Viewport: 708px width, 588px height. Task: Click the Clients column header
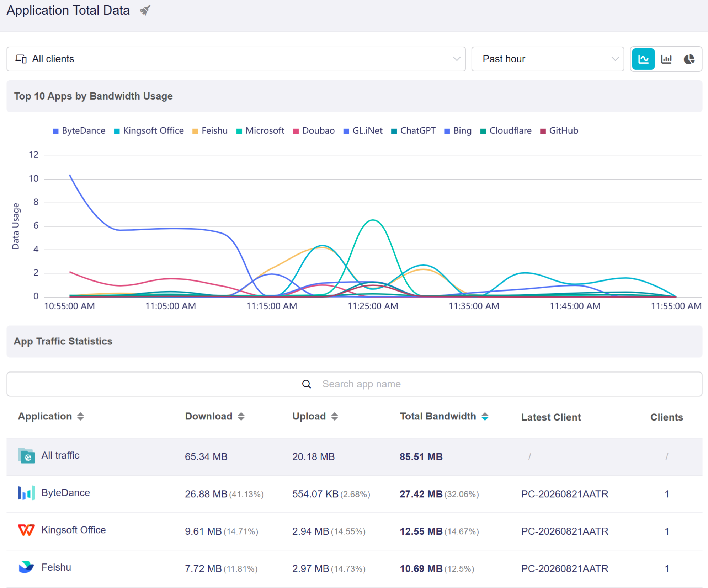point(667,417)
